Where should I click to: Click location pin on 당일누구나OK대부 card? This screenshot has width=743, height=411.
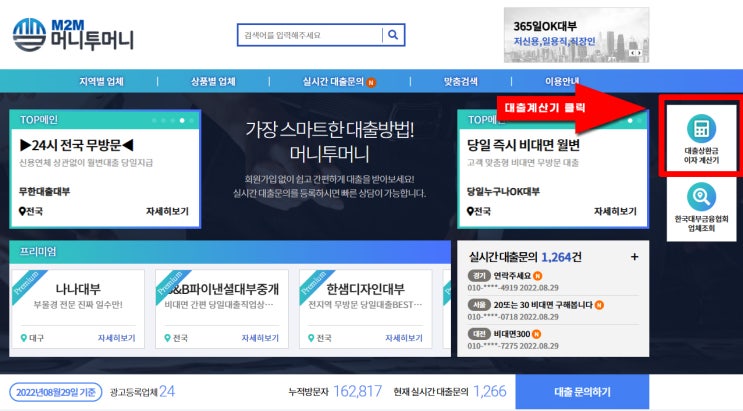click(470, 211)
